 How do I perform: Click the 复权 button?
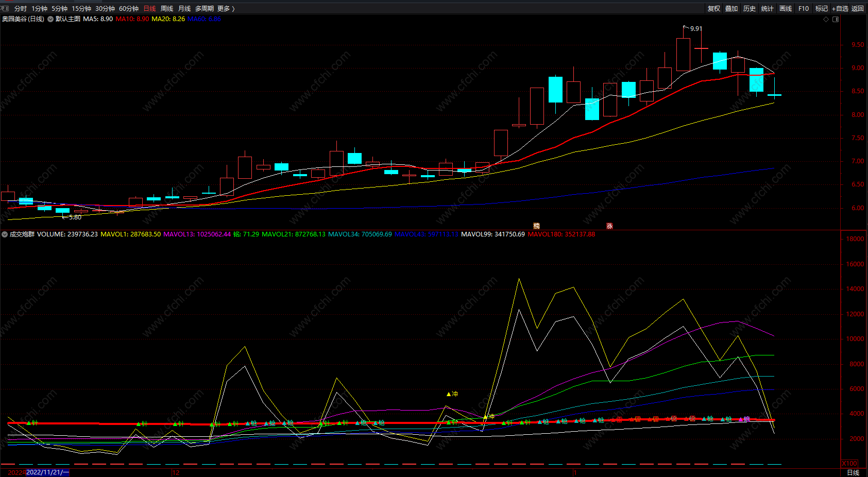point(714,9)
